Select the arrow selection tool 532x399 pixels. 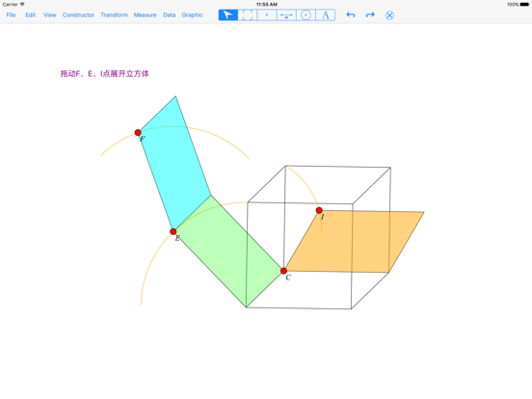pyautogui.click(x=228, y=14)
